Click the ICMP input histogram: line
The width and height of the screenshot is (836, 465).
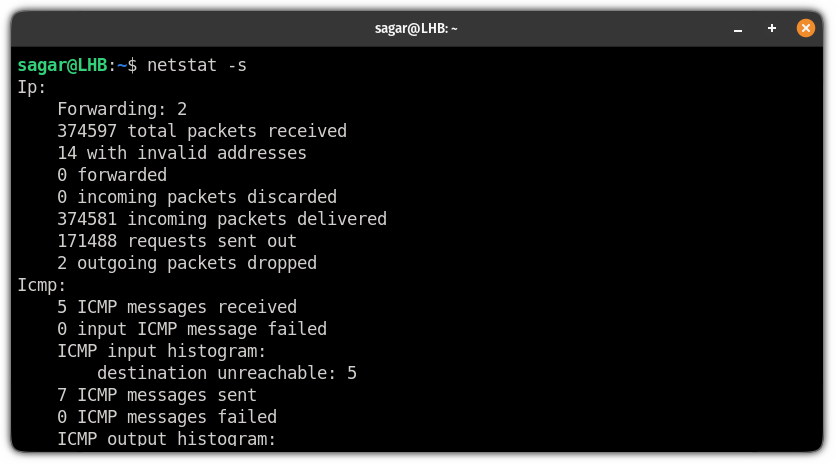pos(162,351)
